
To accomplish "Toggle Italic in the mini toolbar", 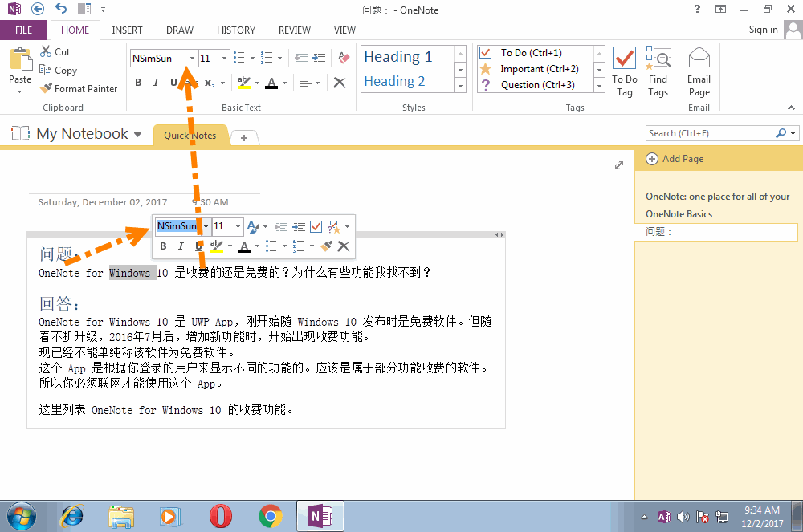I will coord(180,246).
